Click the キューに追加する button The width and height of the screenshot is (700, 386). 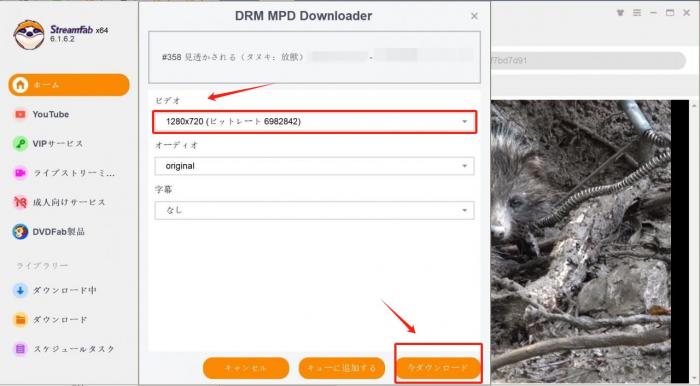pos(342,368)
